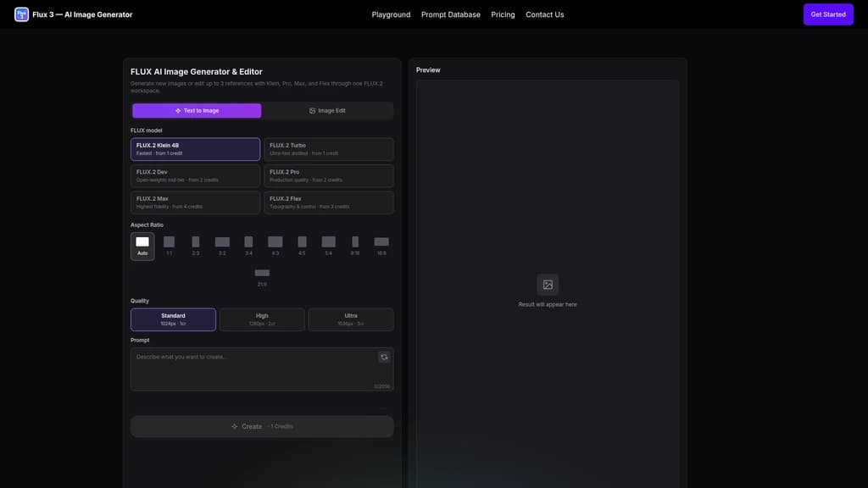The image size is (868, 488).
Task: Select the Auto aspect ratio icon
Action: 142,241
